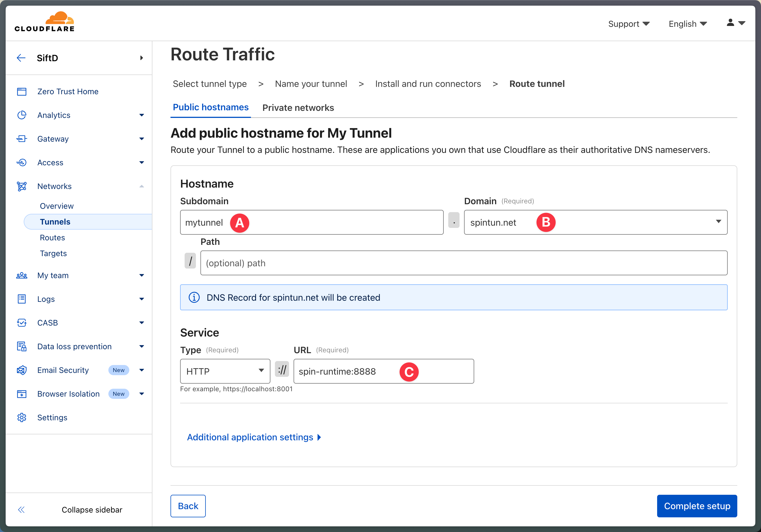Click the CASB sidebar icon
This screenshot has width=761, height=532.
click(x=22, y=323)
